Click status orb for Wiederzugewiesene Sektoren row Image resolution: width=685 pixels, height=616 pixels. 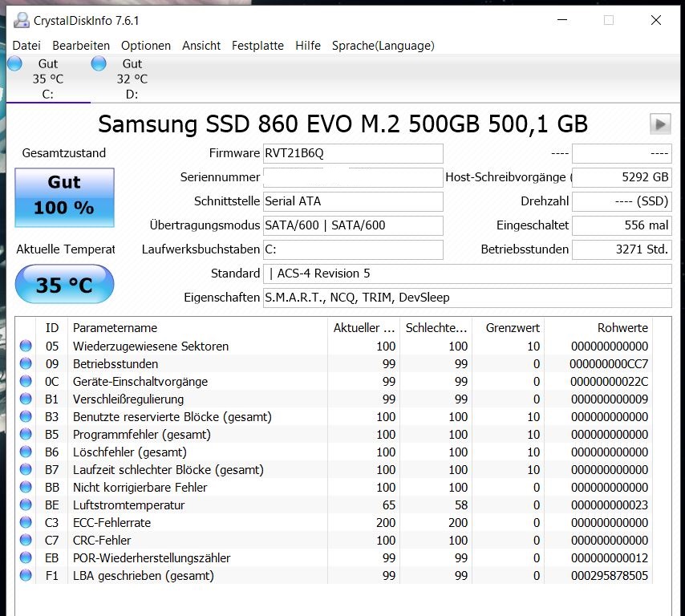pyautogui.click(x=26, y=346)
